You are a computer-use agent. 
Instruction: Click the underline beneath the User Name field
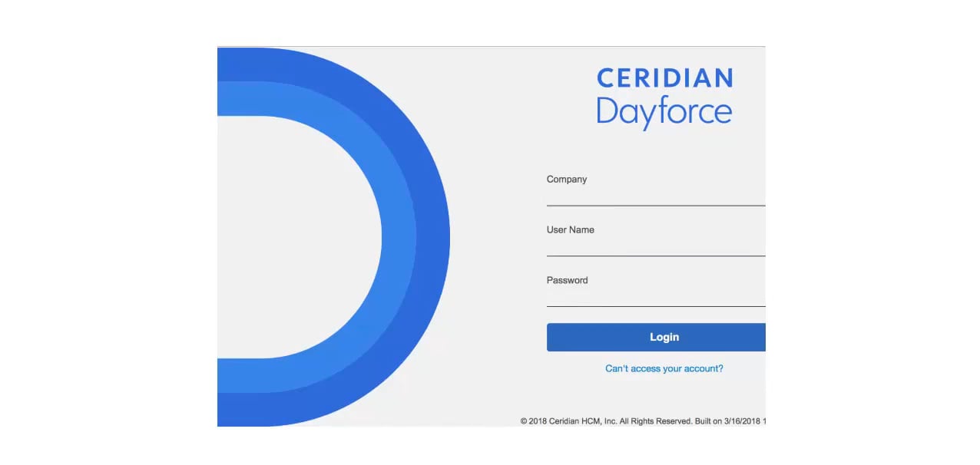tap(655, 256)
